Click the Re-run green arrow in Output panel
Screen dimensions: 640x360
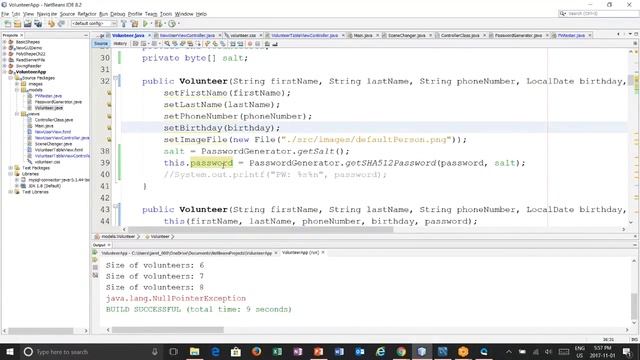[95, 253]
